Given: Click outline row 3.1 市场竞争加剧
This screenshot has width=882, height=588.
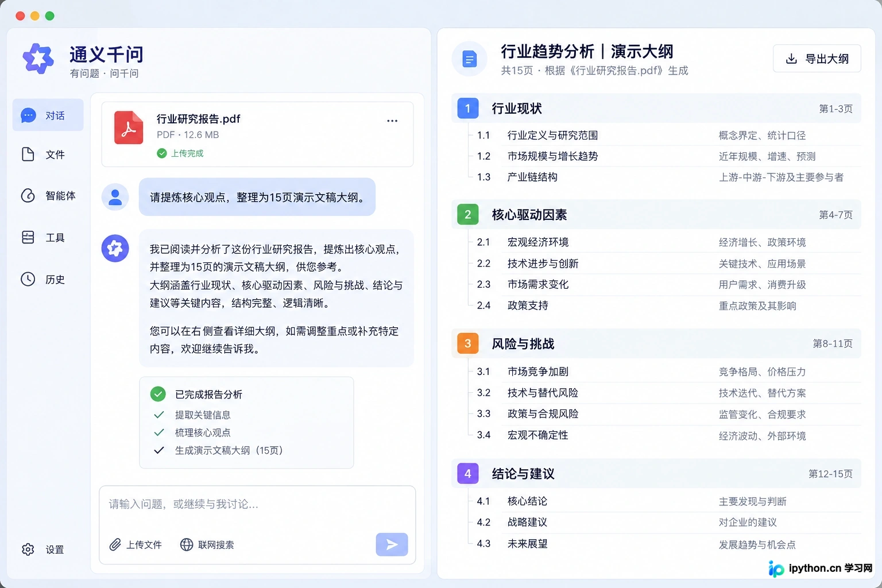Looking at the screenshot, I should 666,372.
